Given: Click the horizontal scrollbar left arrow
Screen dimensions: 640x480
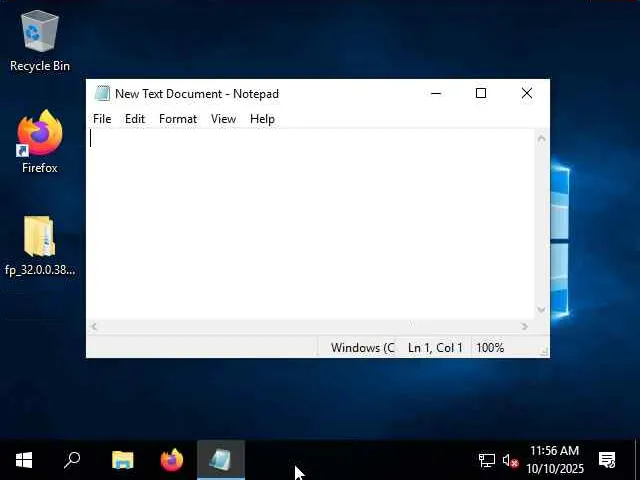Looking at the screenshot, I should [94, 326].
